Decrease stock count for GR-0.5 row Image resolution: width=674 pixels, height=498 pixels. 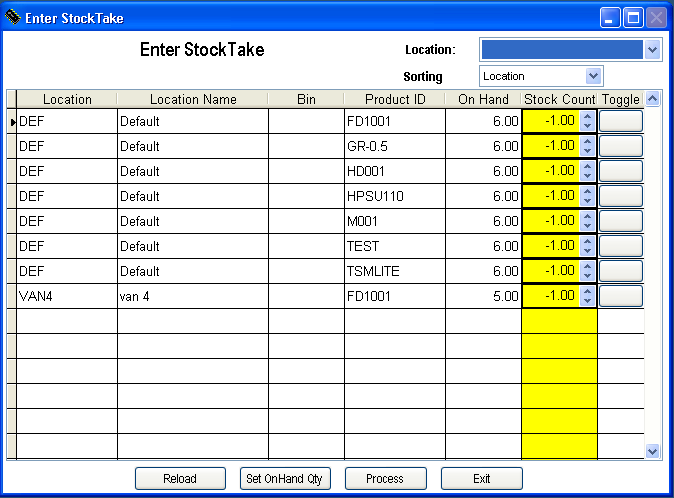pos(588,151)
